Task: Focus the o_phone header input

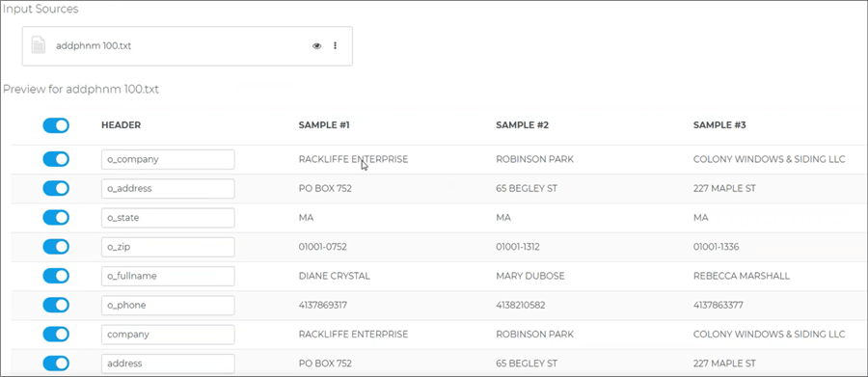Action: coord(168,305)
